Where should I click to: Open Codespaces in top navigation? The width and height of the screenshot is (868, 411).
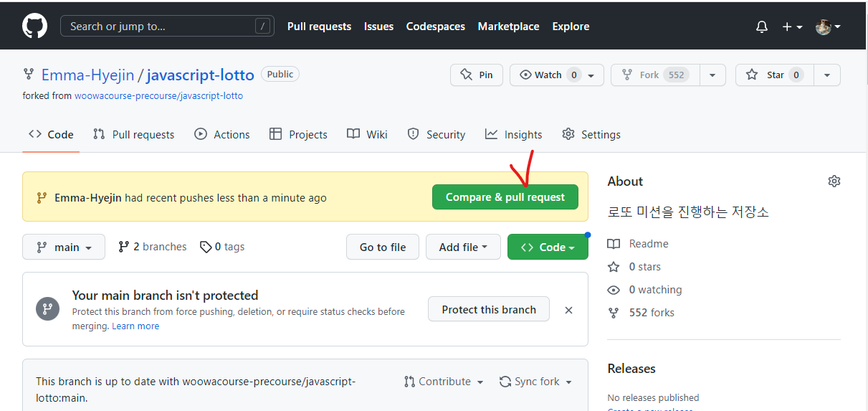click(436, 27)
